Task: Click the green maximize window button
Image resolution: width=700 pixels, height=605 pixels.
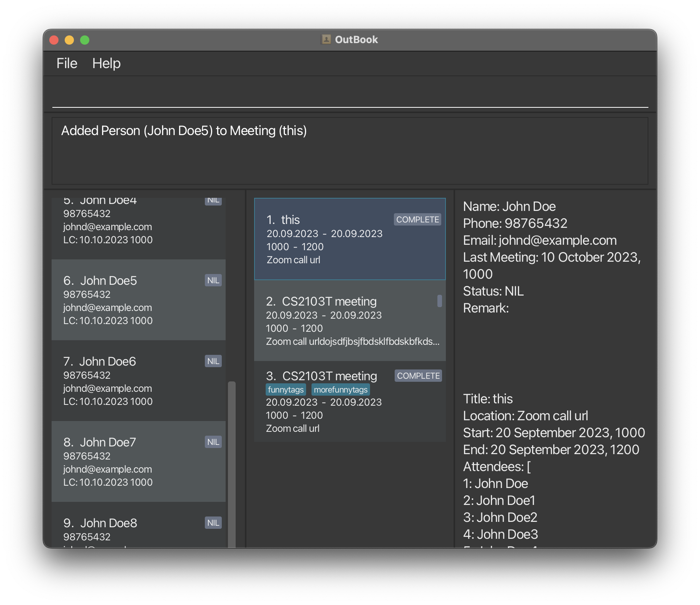Action: (x=85, y=40)
